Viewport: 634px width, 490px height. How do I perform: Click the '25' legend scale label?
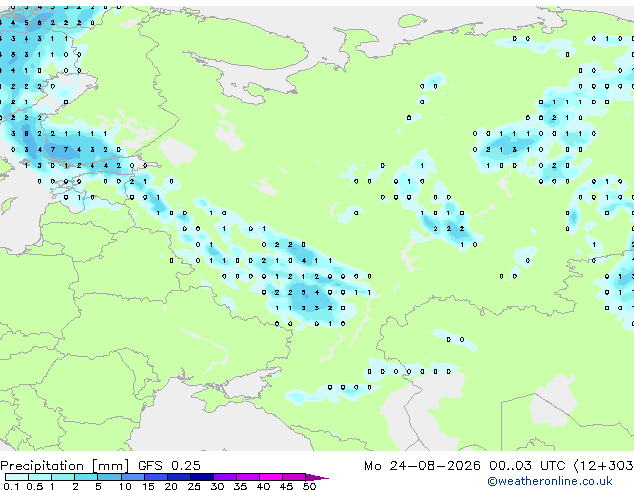(x=194, y=486)
